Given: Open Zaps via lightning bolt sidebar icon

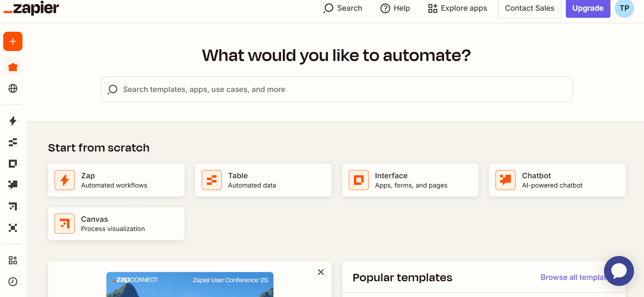Looking at the screenshot, I should pyautogui.click(x=13, y=121).
